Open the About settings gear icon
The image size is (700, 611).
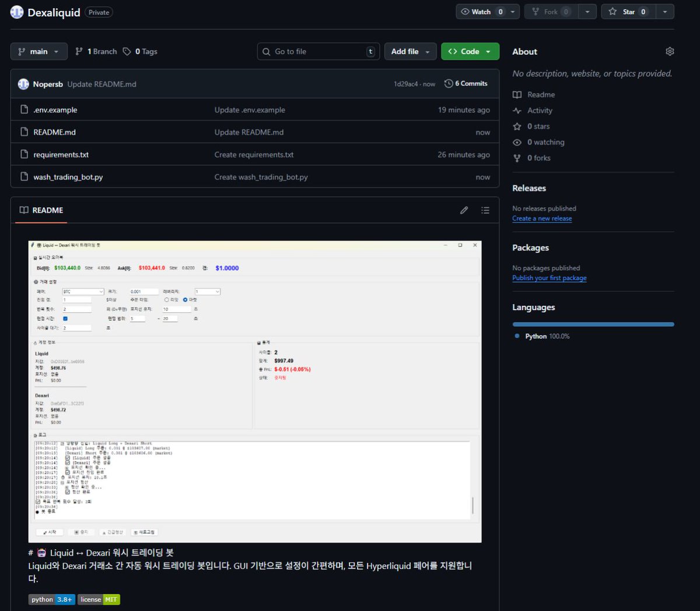(x=670, y=51)
